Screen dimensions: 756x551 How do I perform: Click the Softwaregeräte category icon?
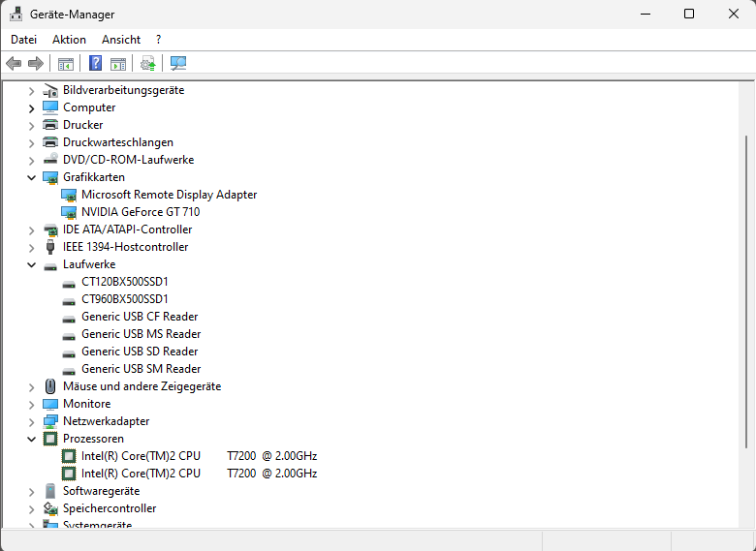[x=50, y=491]
